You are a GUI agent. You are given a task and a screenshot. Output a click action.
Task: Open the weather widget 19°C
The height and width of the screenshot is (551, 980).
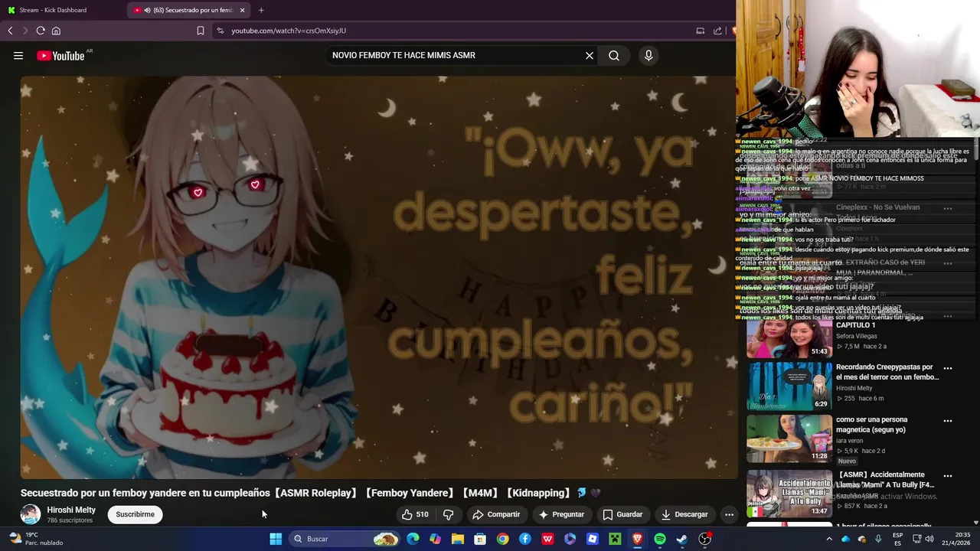[x=35, y=539]
